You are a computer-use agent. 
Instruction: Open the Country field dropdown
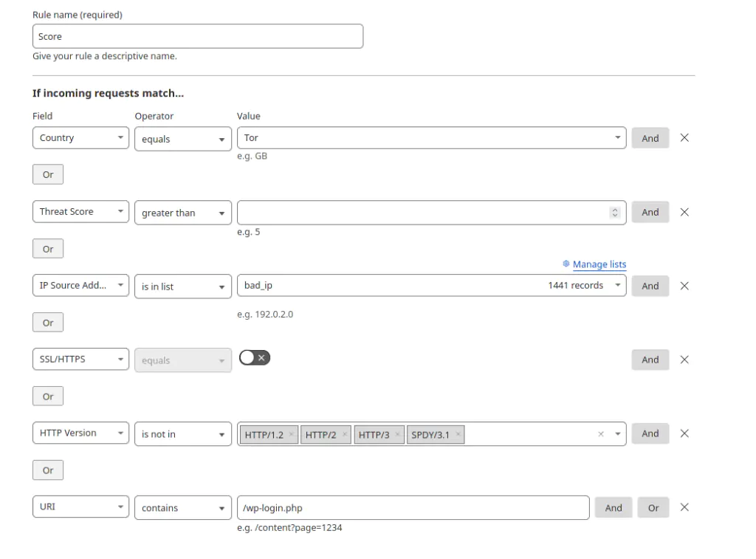(x=80, y=137)
